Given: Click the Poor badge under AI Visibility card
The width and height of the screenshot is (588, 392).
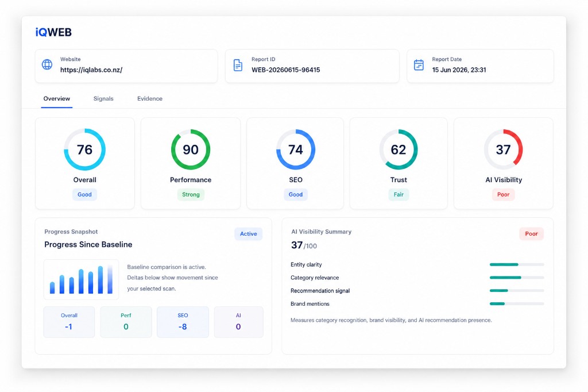Looking at the screenshot, I should pyautogui.click(x=503, y=194).
